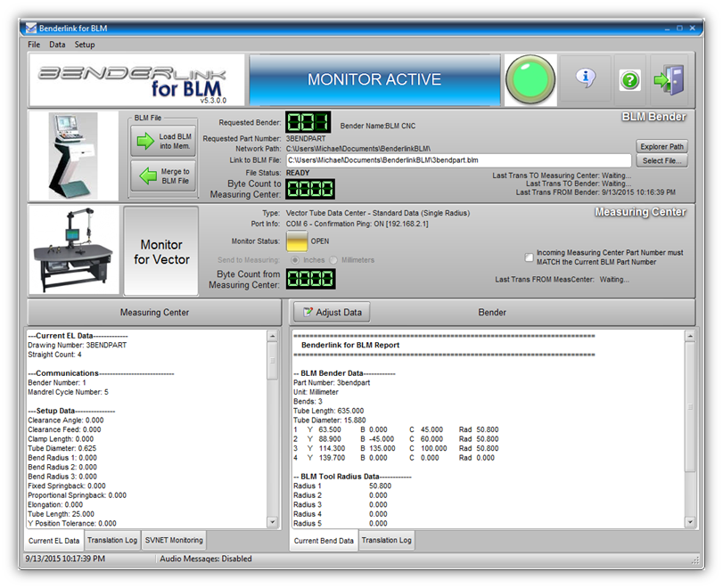The width and height of the screenshot is (723, 588).
Task: Click the exit door icon
Action: coord(667,79)
